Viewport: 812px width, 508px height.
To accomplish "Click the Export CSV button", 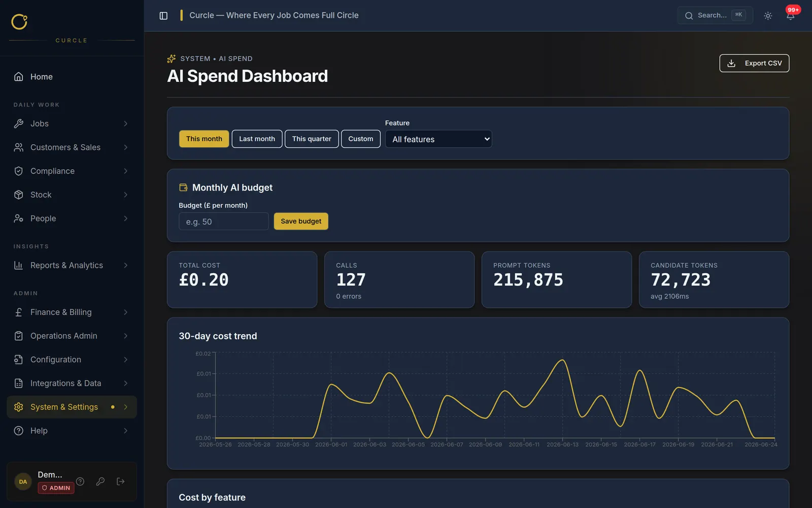I will (754, 63).
